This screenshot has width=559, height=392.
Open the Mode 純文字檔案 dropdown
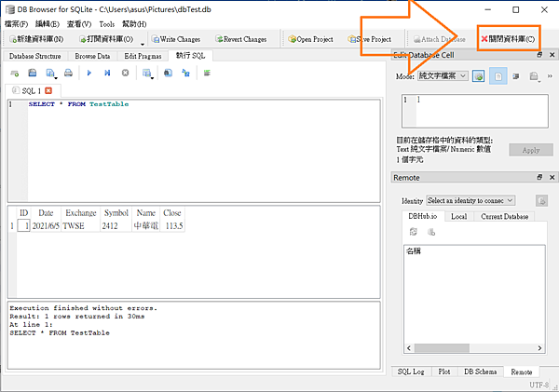pyautogui.click(x=443, y=76)
